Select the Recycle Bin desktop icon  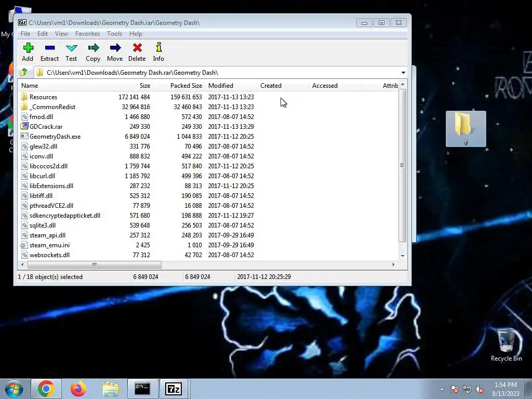pyautogui.click(x=506, y=345)
